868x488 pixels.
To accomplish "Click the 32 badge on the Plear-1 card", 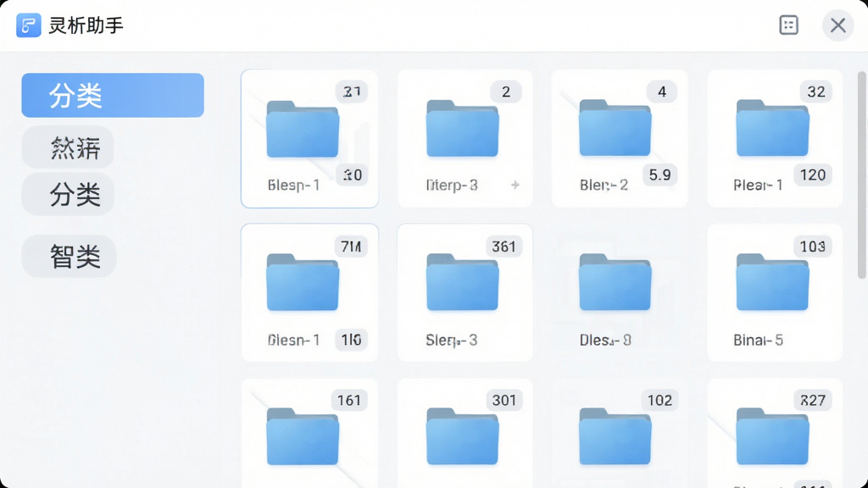I will point(816,91).
